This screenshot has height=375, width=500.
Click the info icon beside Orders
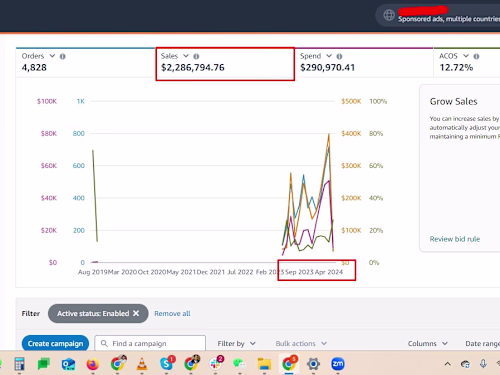(x=63, y=56)
